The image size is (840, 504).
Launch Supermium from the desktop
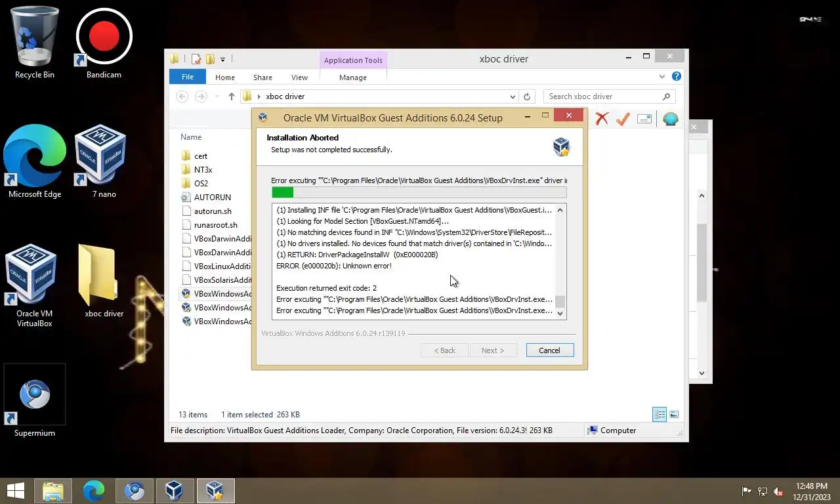pos(35,401)
